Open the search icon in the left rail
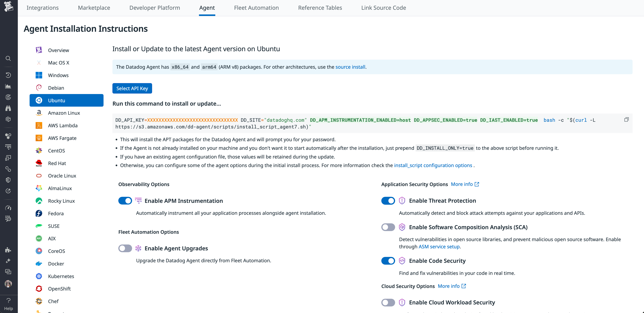 coord(8,58)
